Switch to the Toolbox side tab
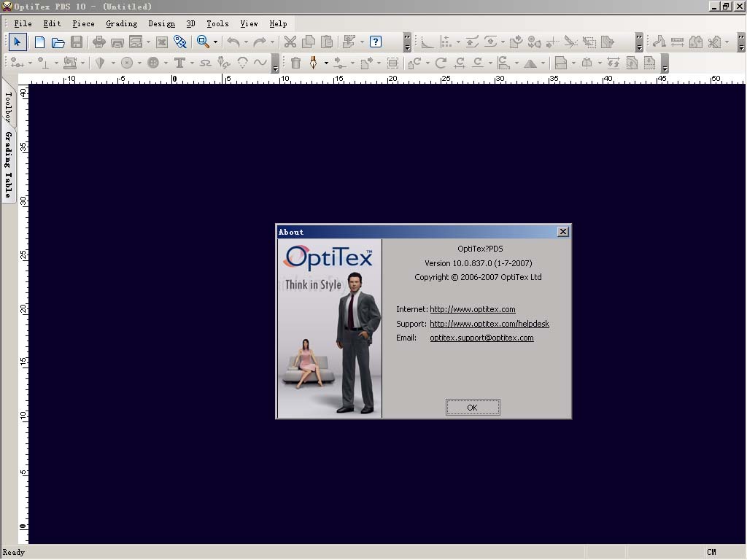The height and width of the screenshot is (560, 747). click(7, 108)
